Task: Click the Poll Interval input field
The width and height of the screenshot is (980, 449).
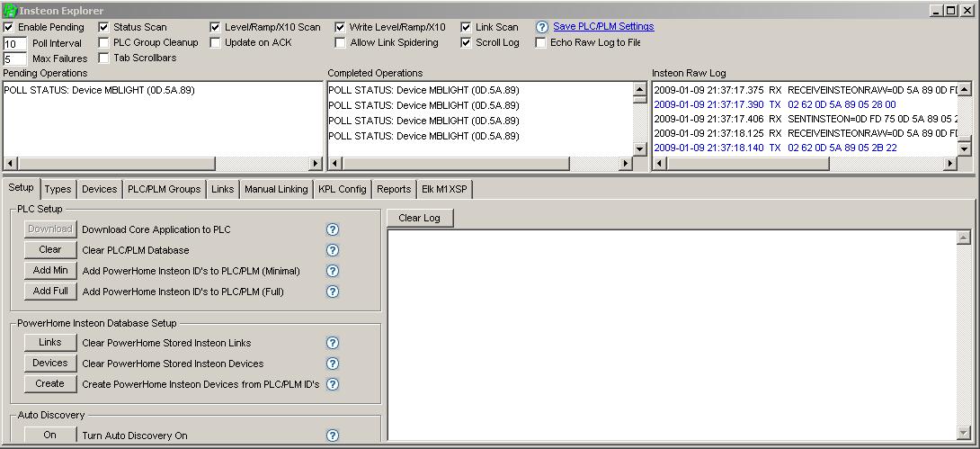Action: point(15,44)
